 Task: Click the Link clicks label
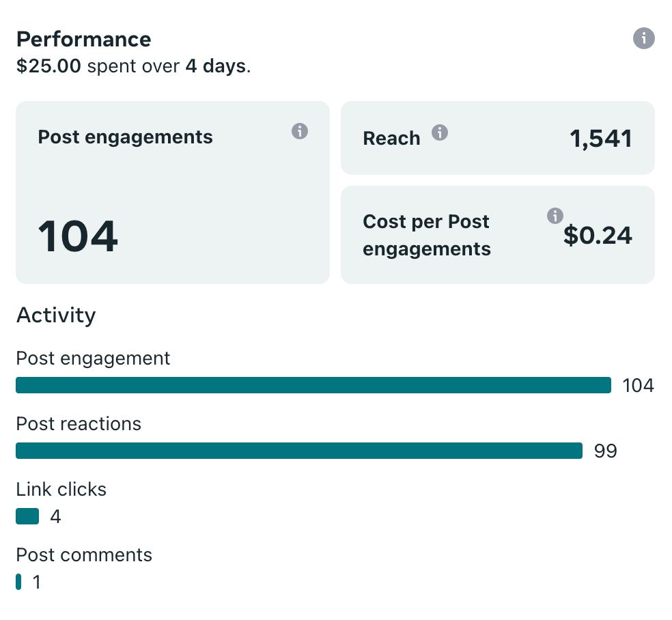tap(61, 489)
